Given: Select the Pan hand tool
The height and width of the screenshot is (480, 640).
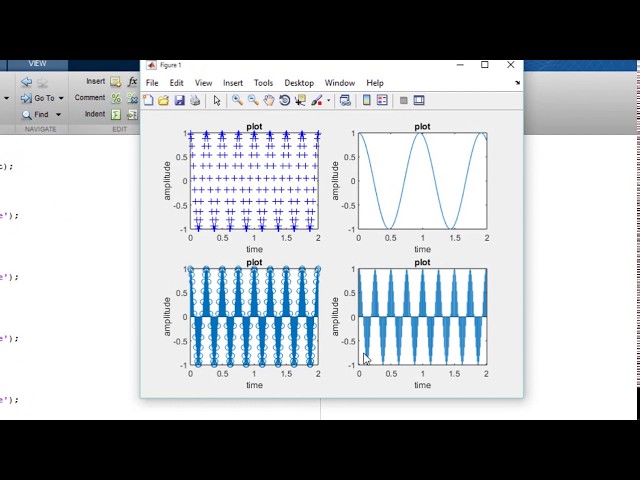Looking at the screenshot, I should 269,100.
